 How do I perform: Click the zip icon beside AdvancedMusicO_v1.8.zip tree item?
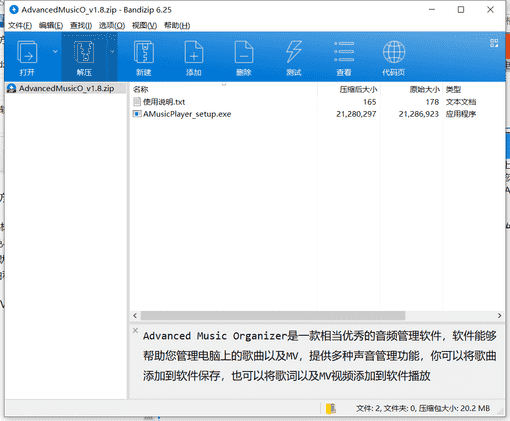pos(11,88)
